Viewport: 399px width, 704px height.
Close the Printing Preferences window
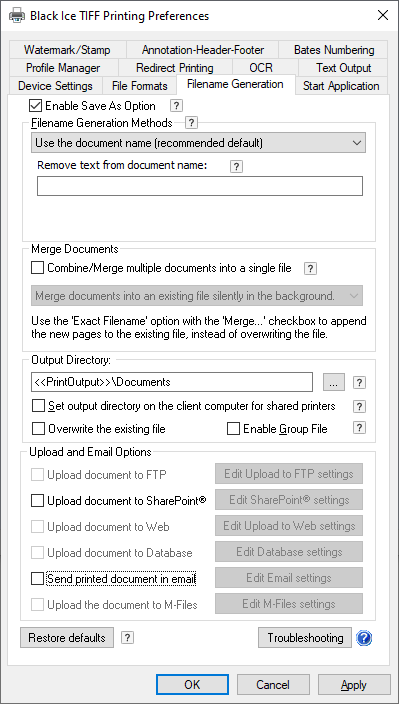[383, 16]
